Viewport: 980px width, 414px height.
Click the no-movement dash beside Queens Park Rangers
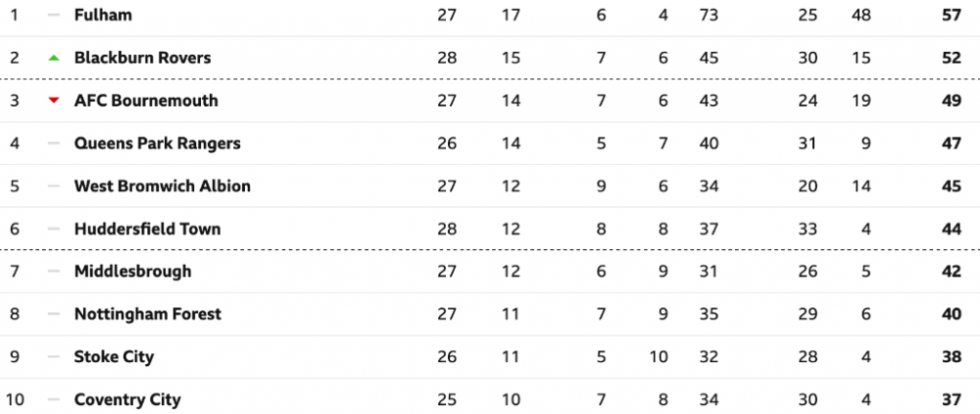(x=54, y=143)
